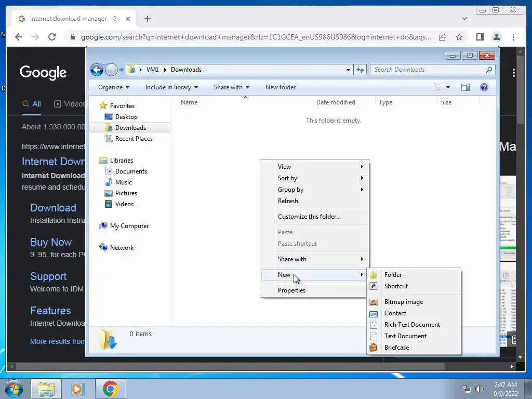Select My Computer in the navigation pane

124,226
